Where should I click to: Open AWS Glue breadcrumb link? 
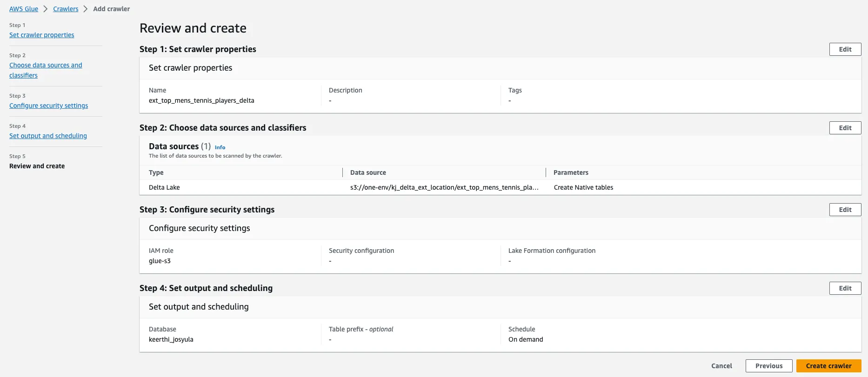(24, 9)
